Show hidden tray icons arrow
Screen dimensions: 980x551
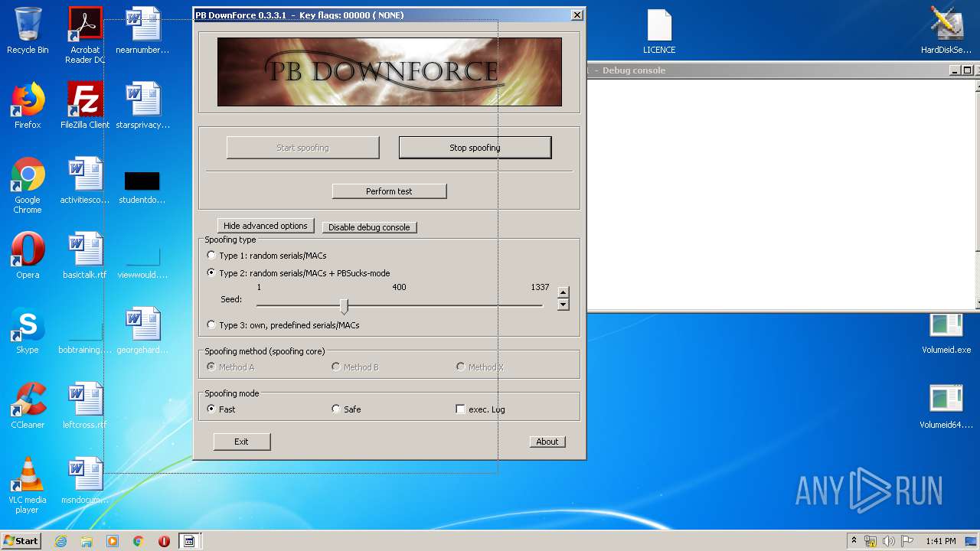pos(854,541)
